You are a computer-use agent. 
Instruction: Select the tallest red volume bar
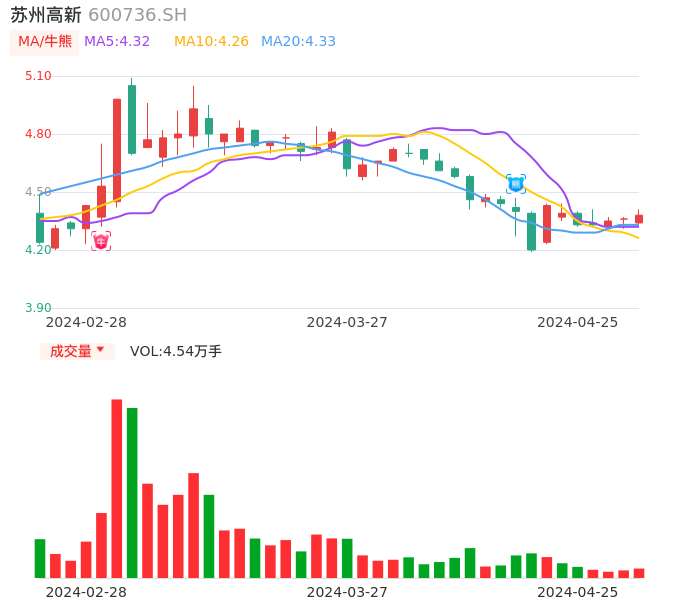pyautogui.click(x=117, y=488)
